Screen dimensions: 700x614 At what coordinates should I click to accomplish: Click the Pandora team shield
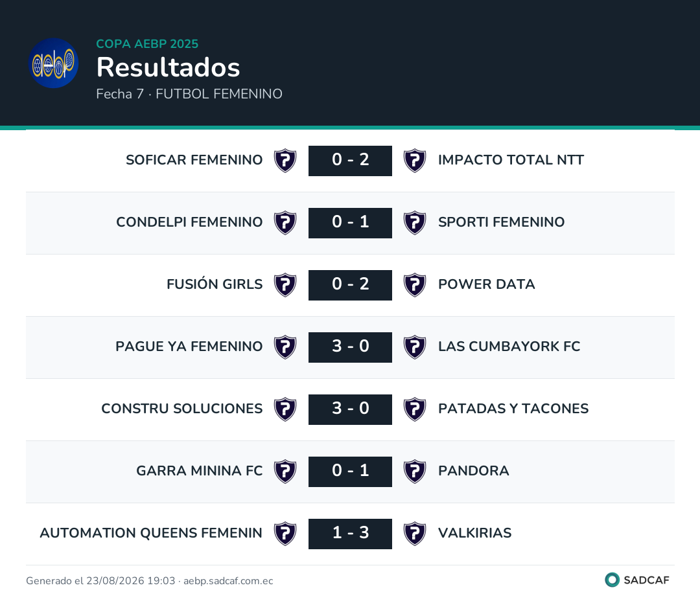click(415, 472)
